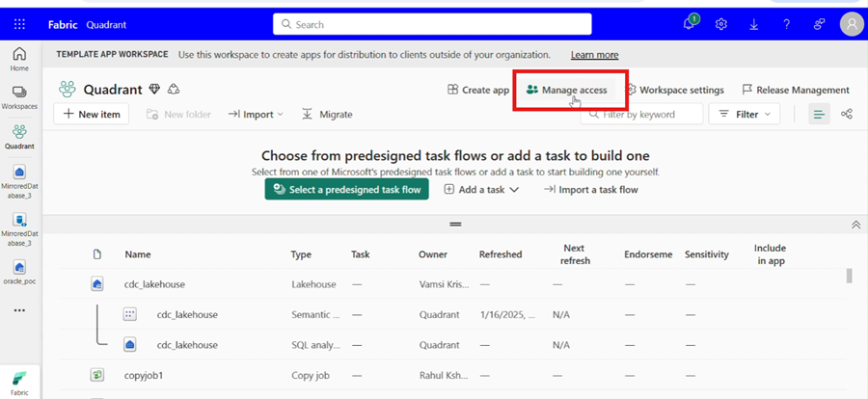Click the Sensitivity column header
This screenshot has width=868, height=399.
click(x=706, y=254)
